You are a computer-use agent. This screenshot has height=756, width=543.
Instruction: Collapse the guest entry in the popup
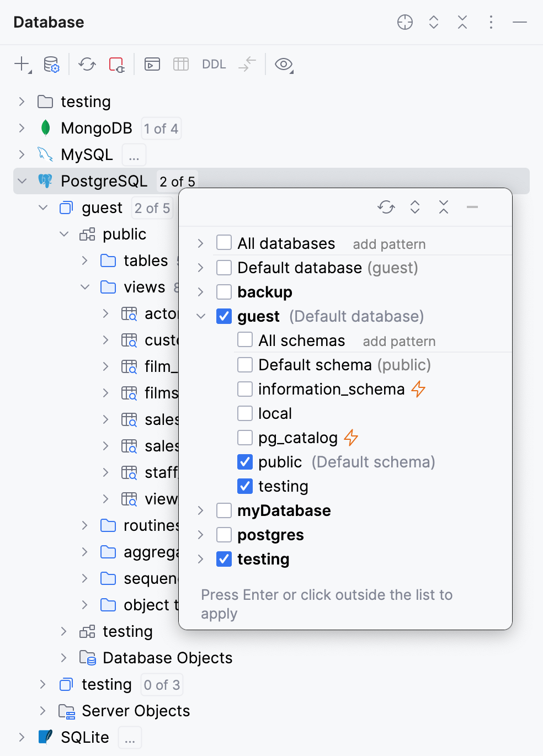coord(200,316)
